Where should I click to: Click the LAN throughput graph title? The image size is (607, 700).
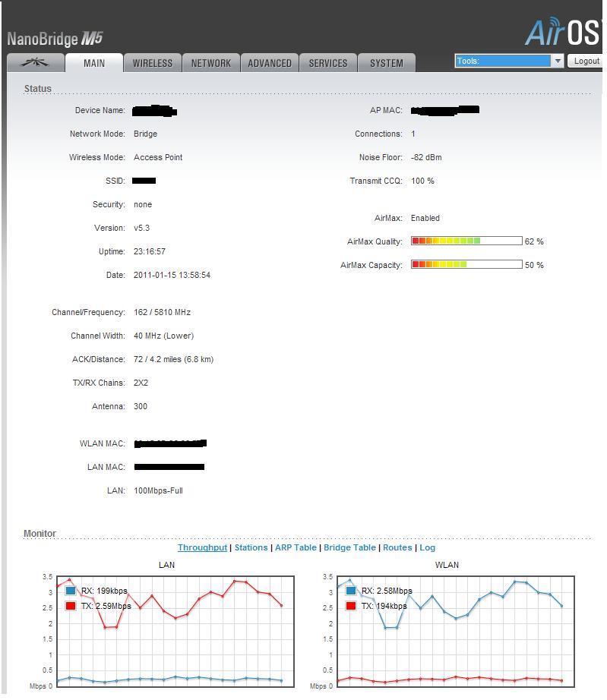click(166, 565)
